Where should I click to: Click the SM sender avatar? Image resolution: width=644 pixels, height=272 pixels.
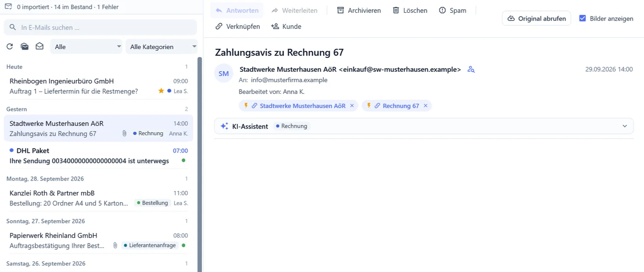pos(224,74)
